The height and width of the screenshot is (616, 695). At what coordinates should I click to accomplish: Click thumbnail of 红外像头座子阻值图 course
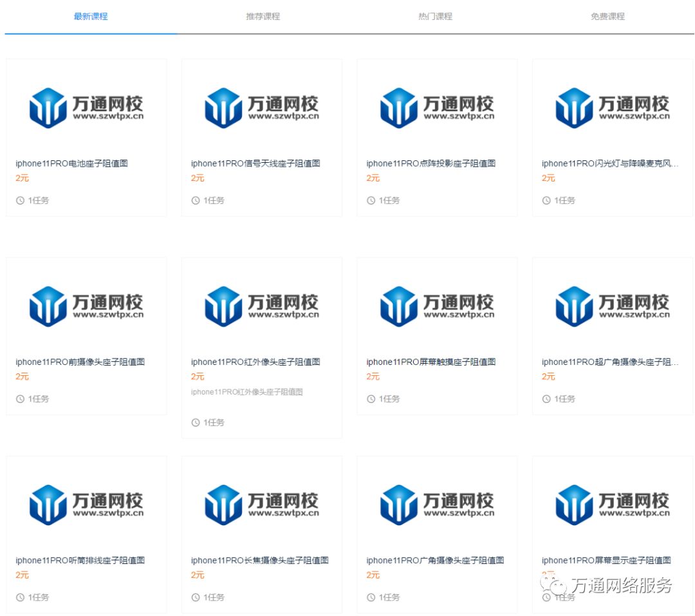(x=262, y=306)
